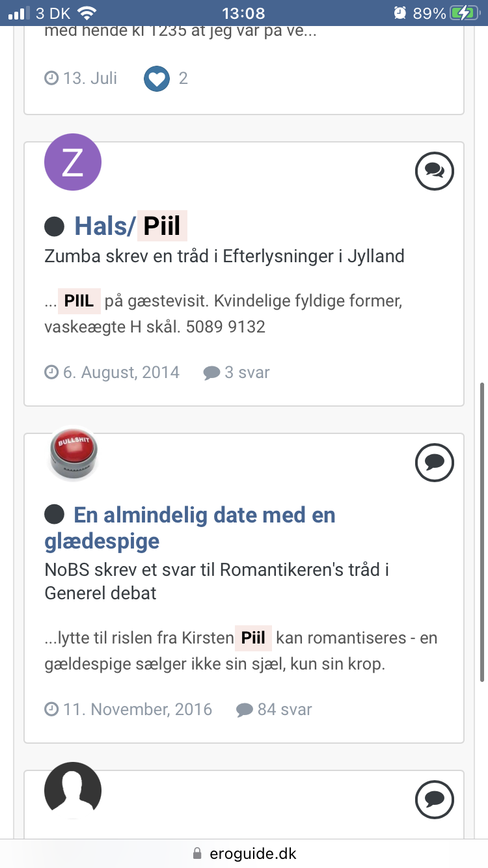The image size is (488, 868).
Task: Tap the default silhouette profile avatar
Action: click(73, 791)
